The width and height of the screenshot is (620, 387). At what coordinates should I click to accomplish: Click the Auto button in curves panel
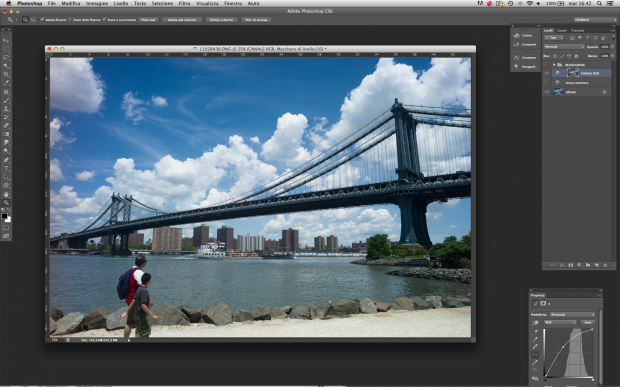click(x=588, y=323)
